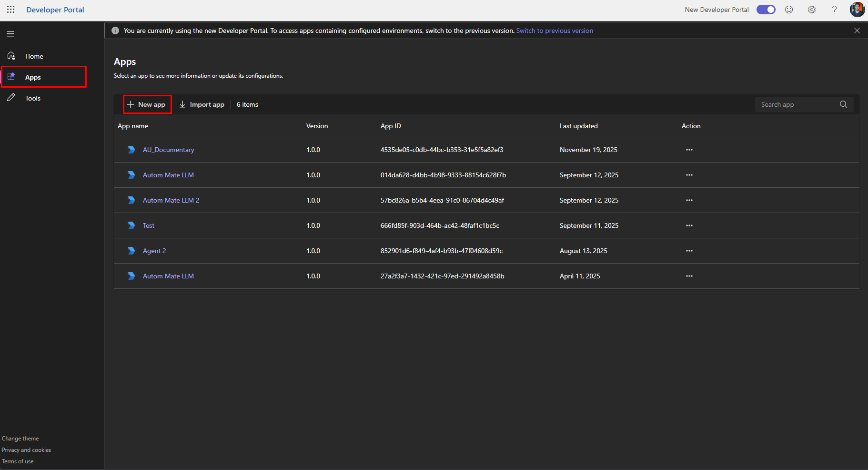Open the app launcher waffle icon

[11, 10]
